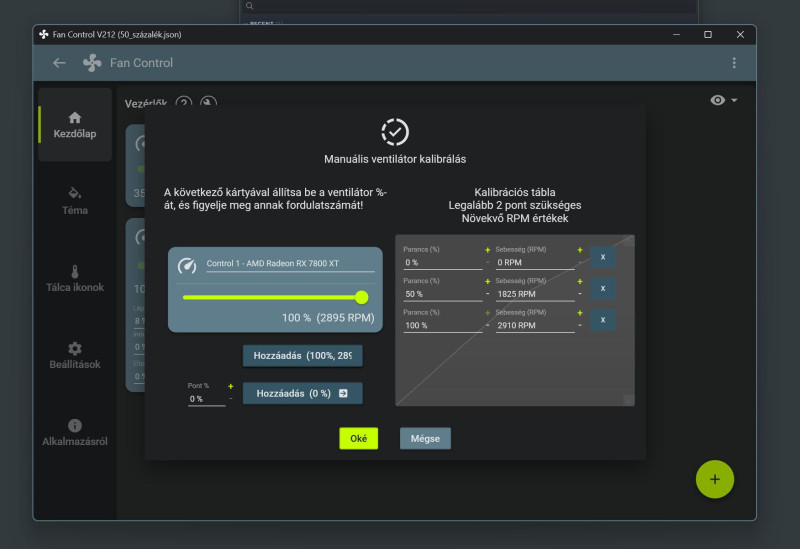The width and height of the screenshot is (800, 549).
Task: Click the round icon right of Vezérlők help
Action: (x=208, y=103)
